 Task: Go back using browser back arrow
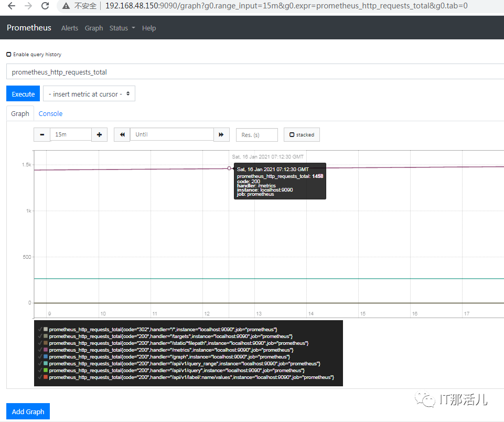(11, 6)
